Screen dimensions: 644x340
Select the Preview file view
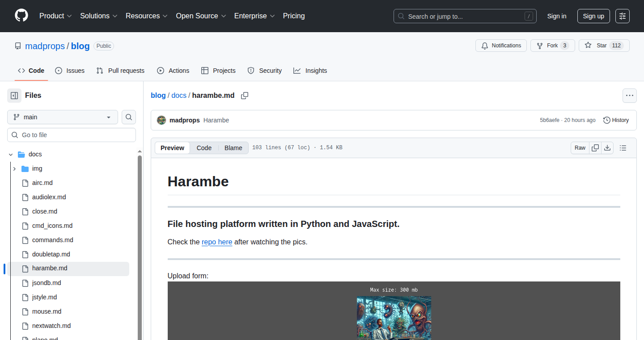pyautogui.click(x=172, y=148)
